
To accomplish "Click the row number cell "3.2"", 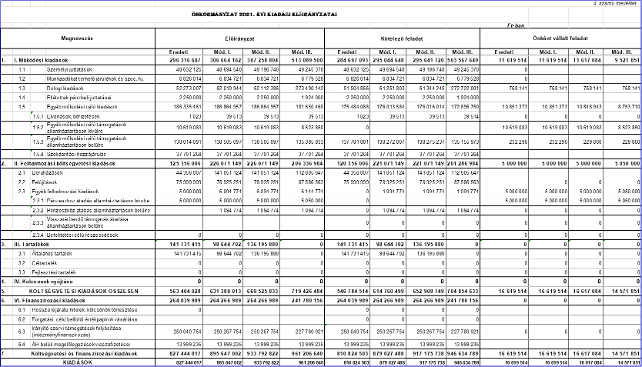I will [22, 263].
